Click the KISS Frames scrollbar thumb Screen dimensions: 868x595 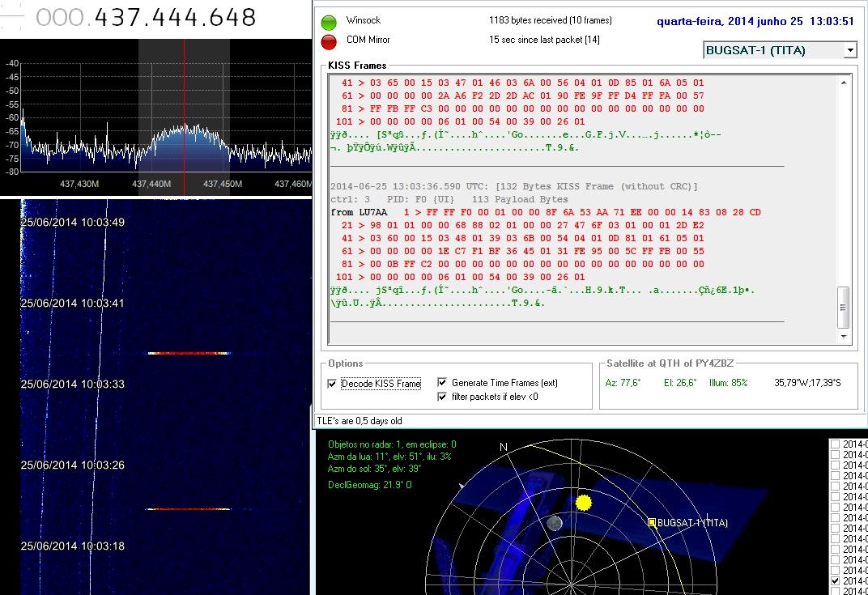[844, 307]
